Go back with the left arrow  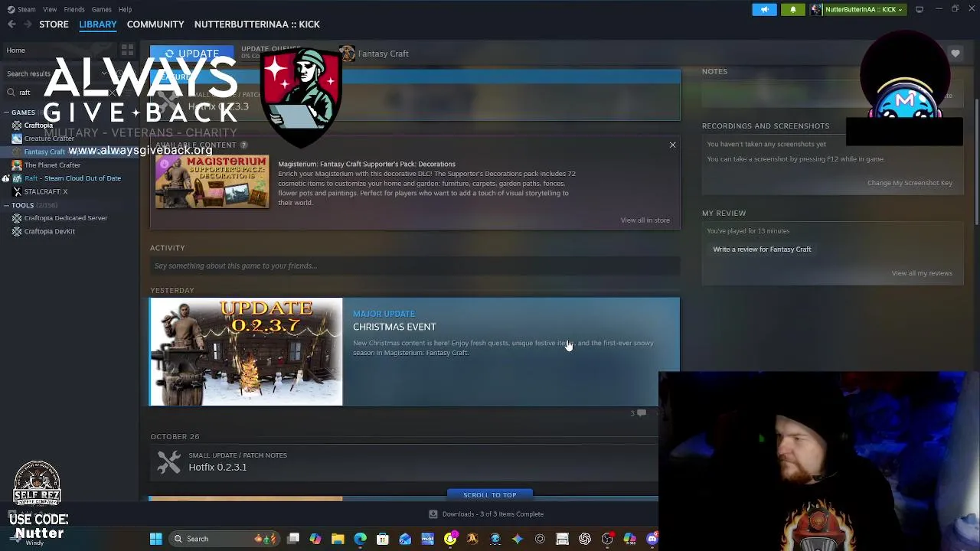tap(11, 24)
